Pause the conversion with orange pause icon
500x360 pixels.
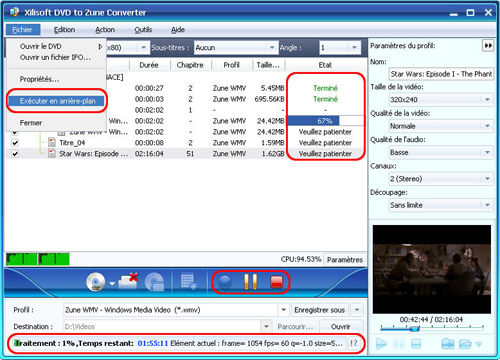pos(250,282)
